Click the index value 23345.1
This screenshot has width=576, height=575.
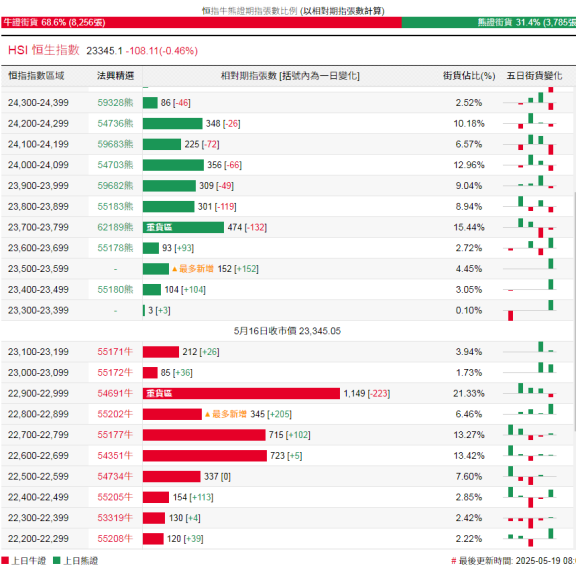click(104, 51)
